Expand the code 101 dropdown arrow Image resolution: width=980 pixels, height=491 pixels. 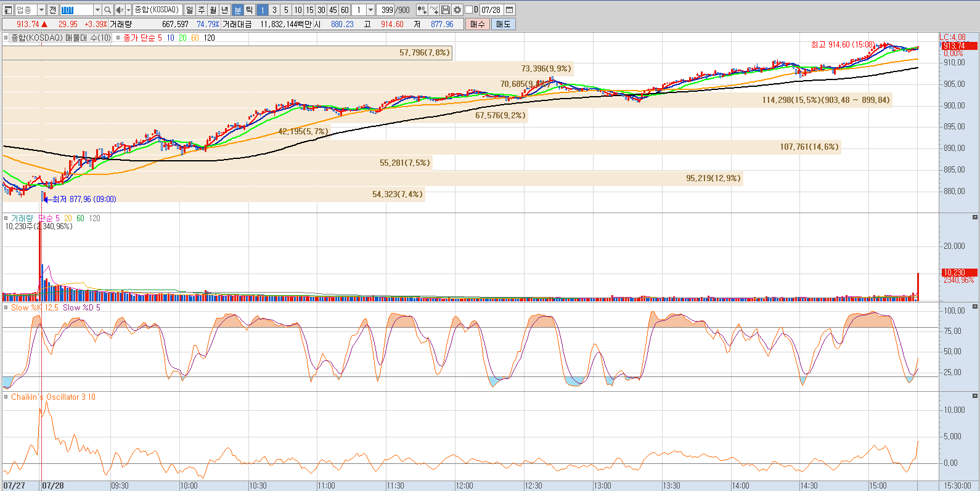pyautogui.click(x=97, y=10)
